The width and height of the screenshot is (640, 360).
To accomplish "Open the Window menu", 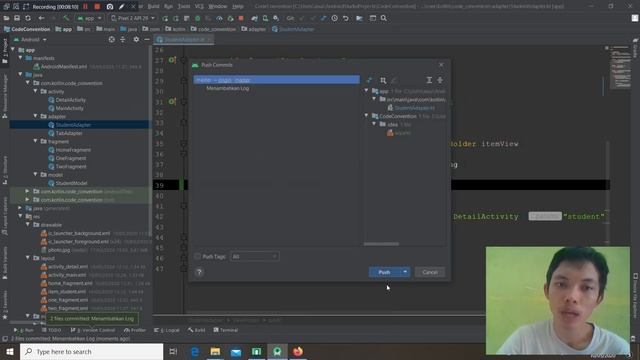I will coord(218,7).
